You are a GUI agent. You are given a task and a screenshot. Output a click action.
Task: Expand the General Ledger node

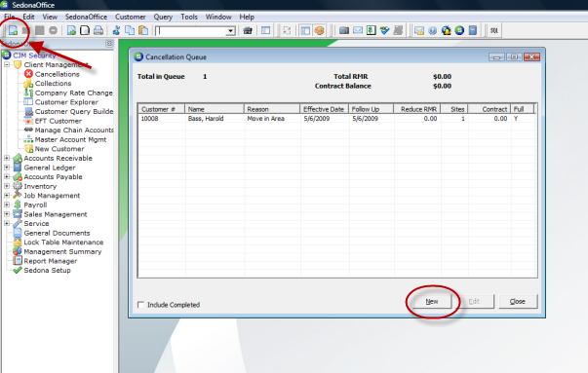click(7, 168)
